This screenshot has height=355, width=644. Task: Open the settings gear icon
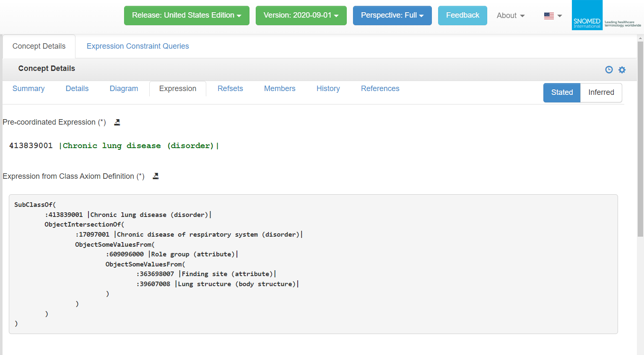(622, 70)
